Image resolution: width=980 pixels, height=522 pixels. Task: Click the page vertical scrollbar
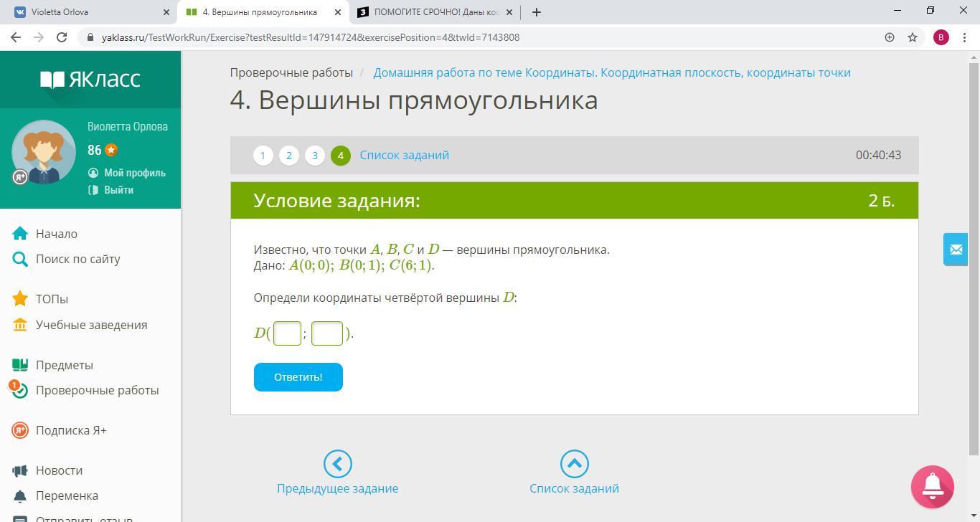tap(974, 258)
